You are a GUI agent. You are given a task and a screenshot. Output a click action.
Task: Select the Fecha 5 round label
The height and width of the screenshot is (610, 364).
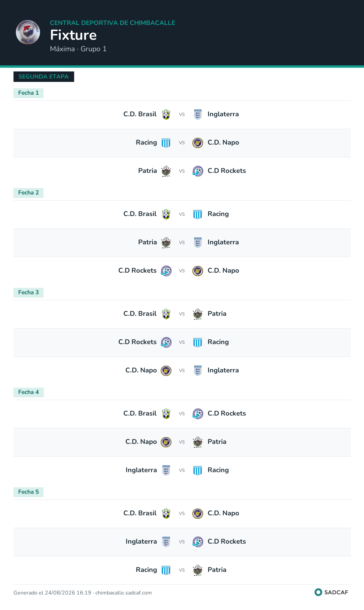tap(28, 492)
